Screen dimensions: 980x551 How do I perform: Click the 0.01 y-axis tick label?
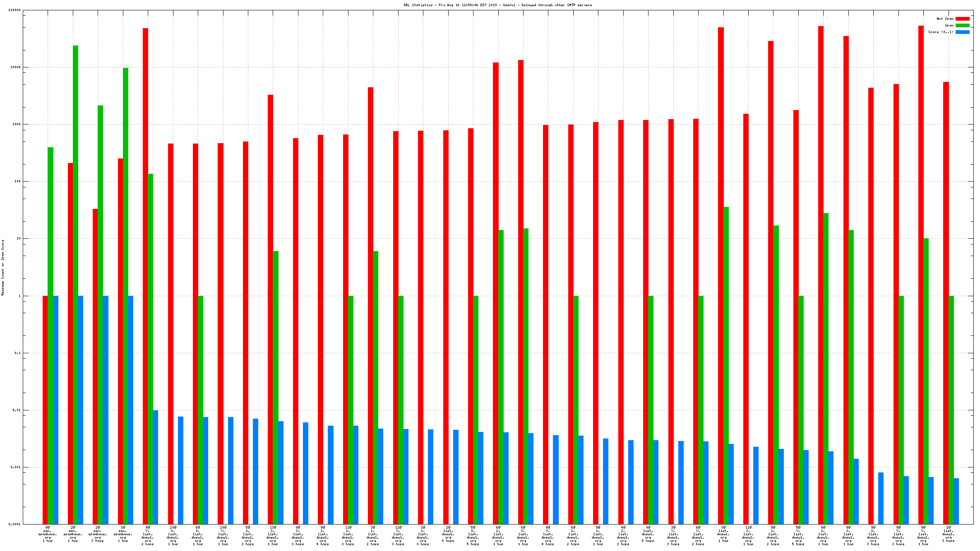click(x=17, y=410)
